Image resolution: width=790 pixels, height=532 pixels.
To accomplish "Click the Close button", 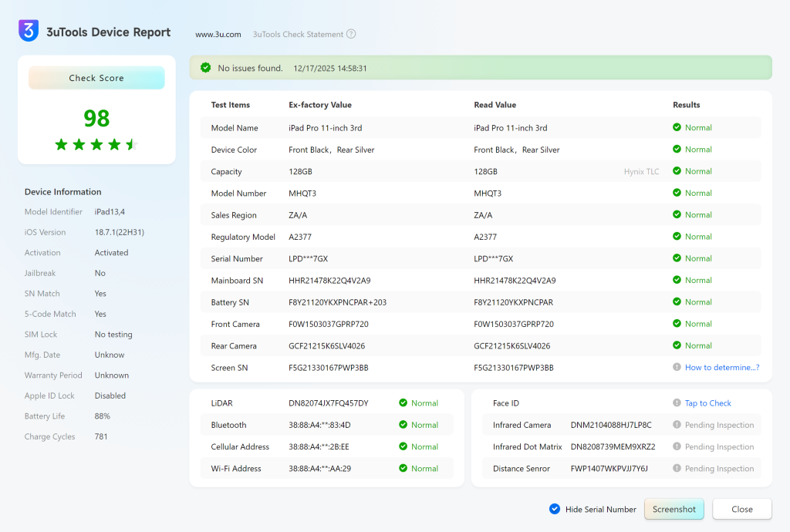I will [741, 509].
